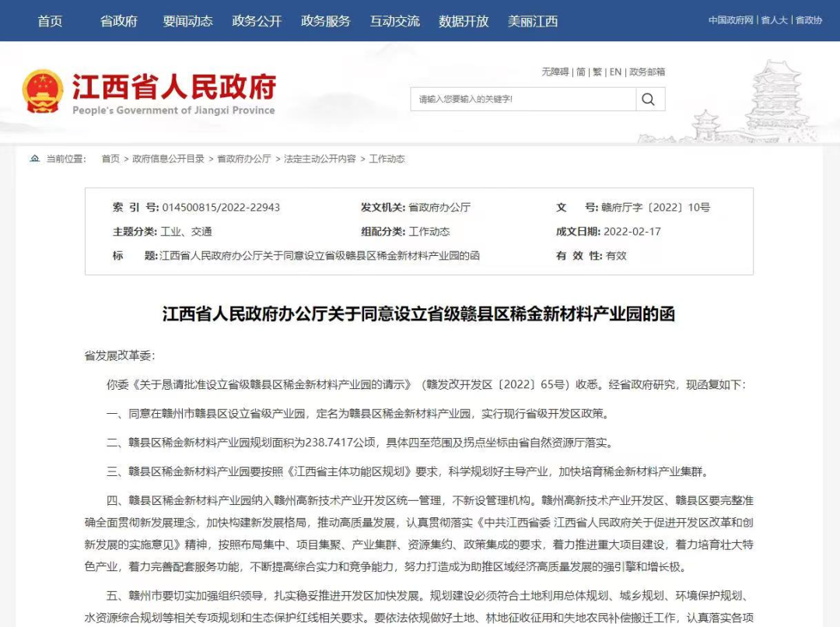Click the paragraph starting with 你委《关于恳请批准
The width and height of the screenshot is (840, 627).
point(426,385)
